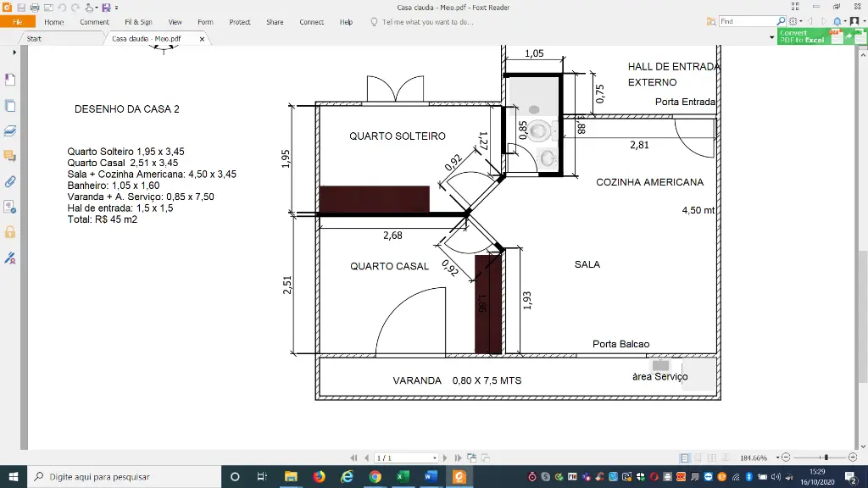This screenshot has height=488, width=868.
Task: Switch to the Start tab
Action: pyautogui.click(x=34, y=38)
